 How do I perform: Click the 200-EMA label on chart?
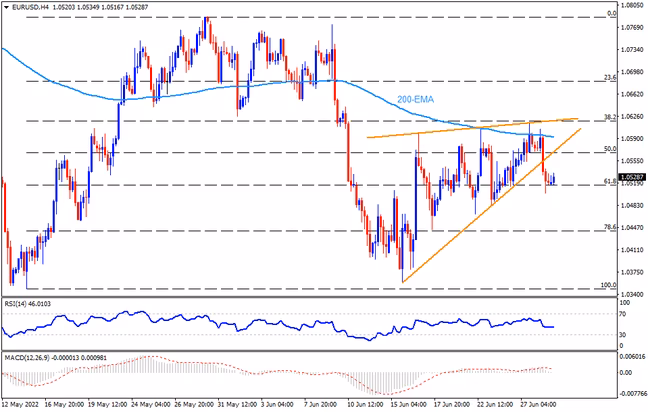click(415, 99)
